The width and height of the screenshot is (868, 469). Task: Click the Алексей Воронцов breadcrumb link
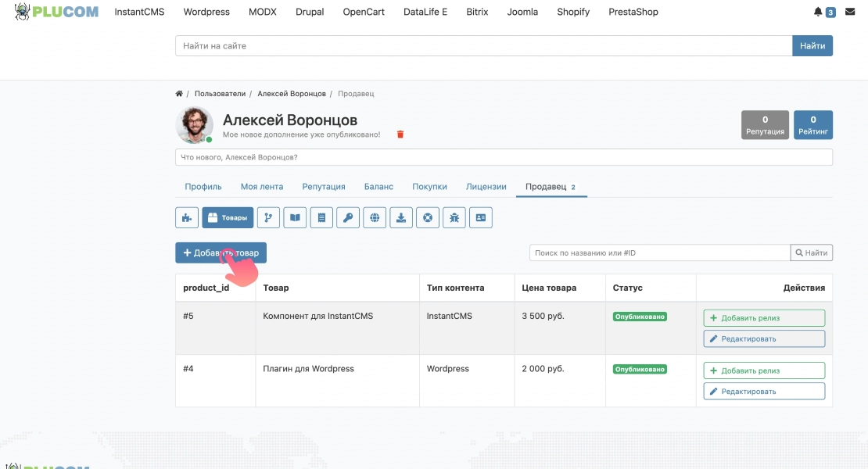292,94
